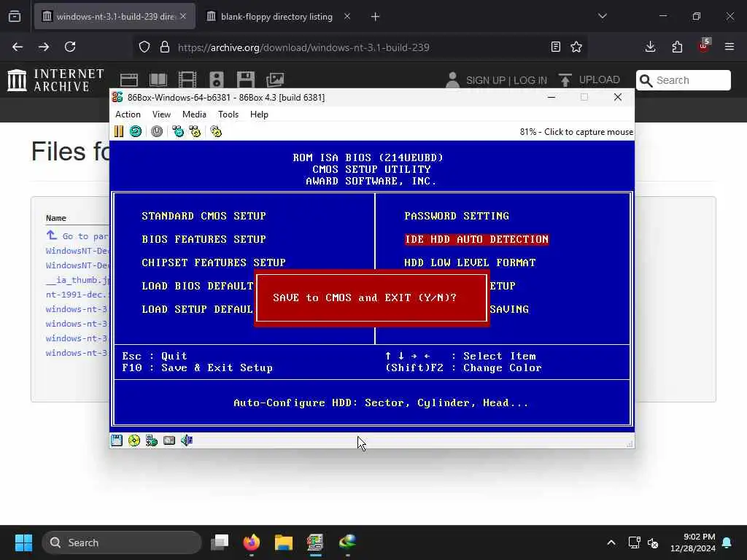
Task: Open the Internet Archive images icon
Action: pyautogui.click(x=275, y=80)
